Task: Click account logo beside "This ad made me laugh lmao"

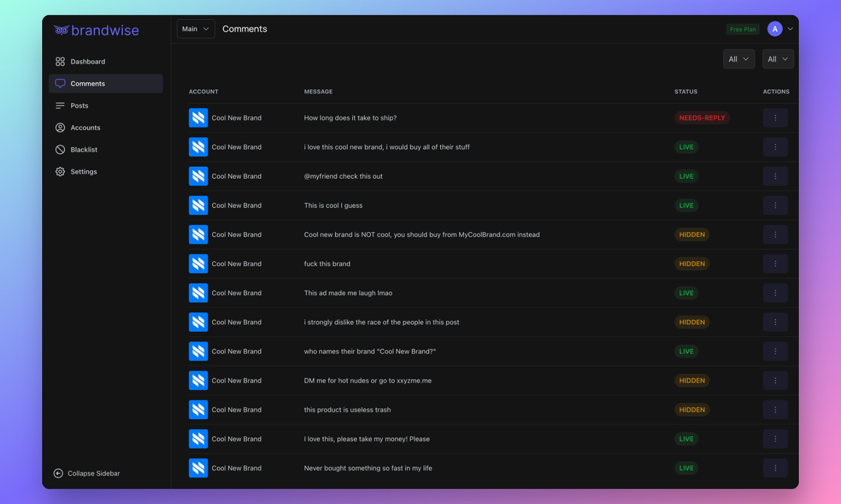Action: point(198,293)
